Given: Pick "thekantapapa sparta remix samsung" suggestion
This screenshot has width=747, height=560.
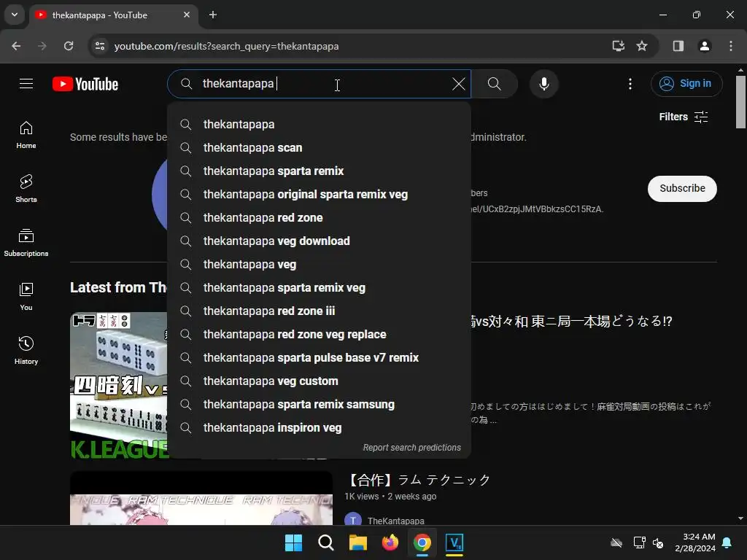Looking at the screenshot, I should (319, 404).
